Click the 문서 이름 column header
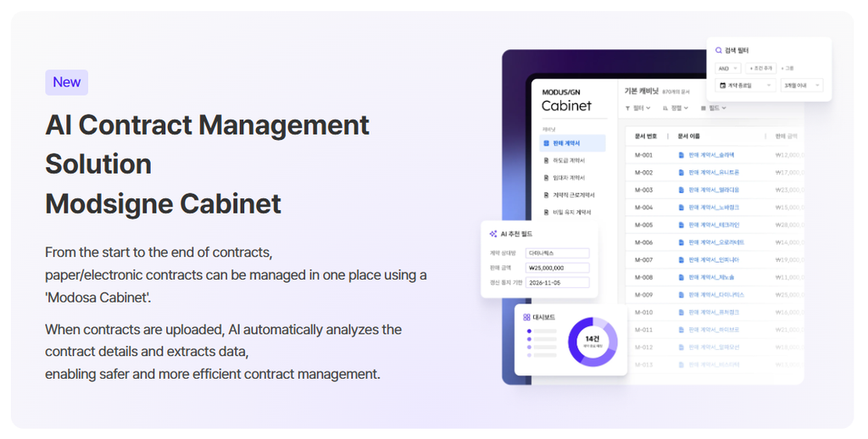868x439 pixels. point(688,136)
